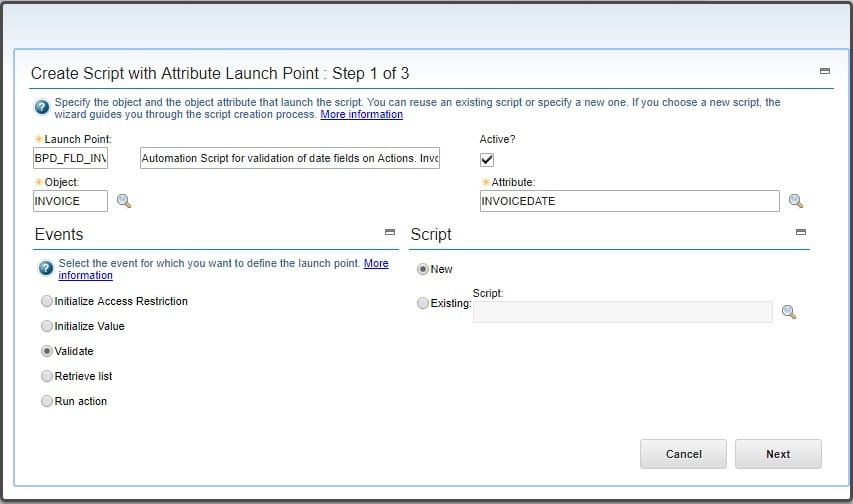The width and height of the screenshot is (853, 504).
Task: Click the Cancel button
Action: (x=683, y=454)
